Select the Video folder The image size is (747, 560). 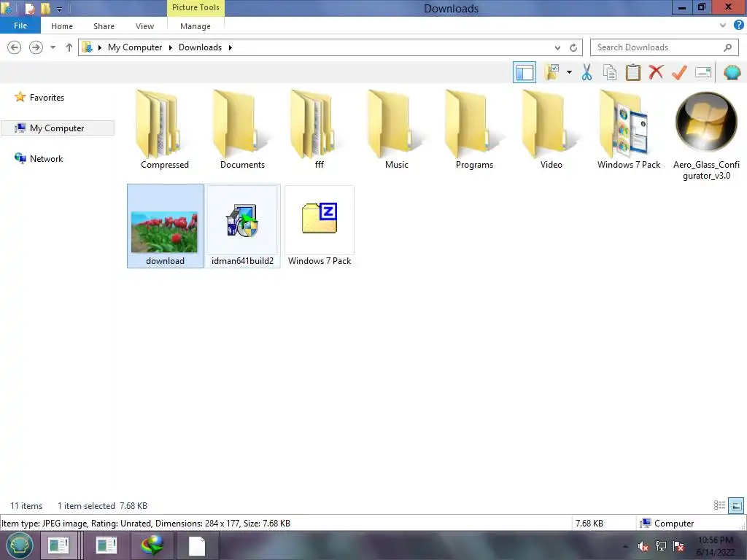(551, 130)
